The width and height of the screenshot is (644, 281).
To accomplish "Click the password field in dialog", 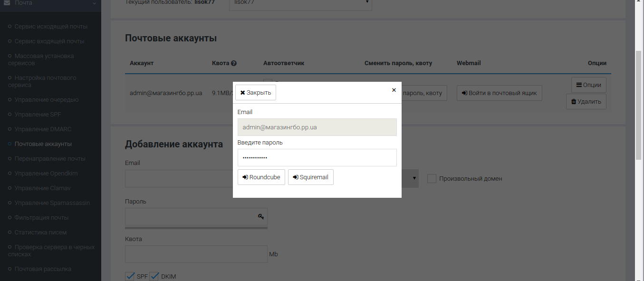I will pyautogui.click(x=317, y=157).
